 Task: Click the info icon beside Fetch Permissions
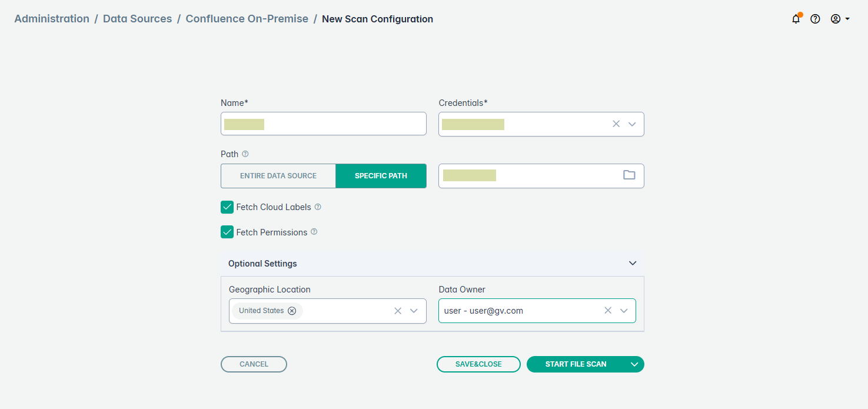click(x=314, y=232)
